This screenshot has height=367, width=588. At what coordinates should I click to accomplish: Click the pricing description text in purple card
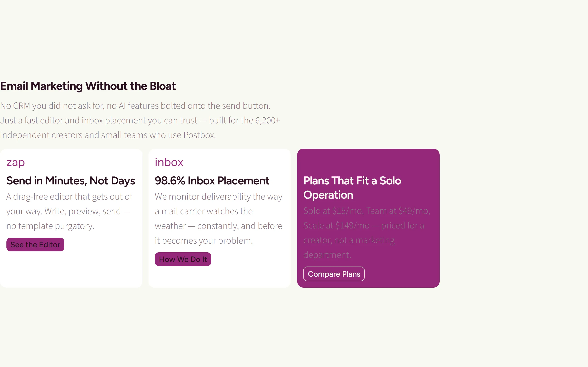(367, 233)
